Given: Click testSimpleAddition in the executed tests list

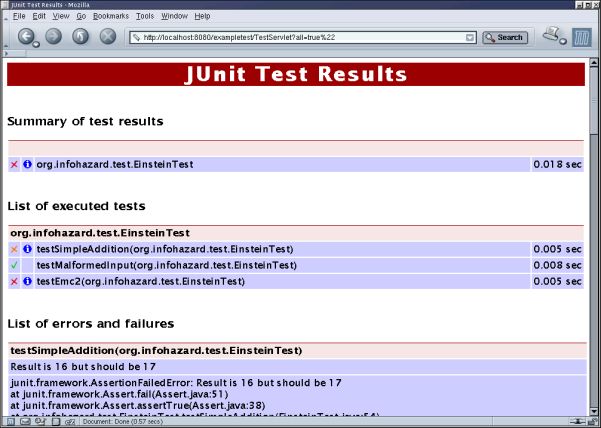Looking at the screenshot, I should 165,249.
